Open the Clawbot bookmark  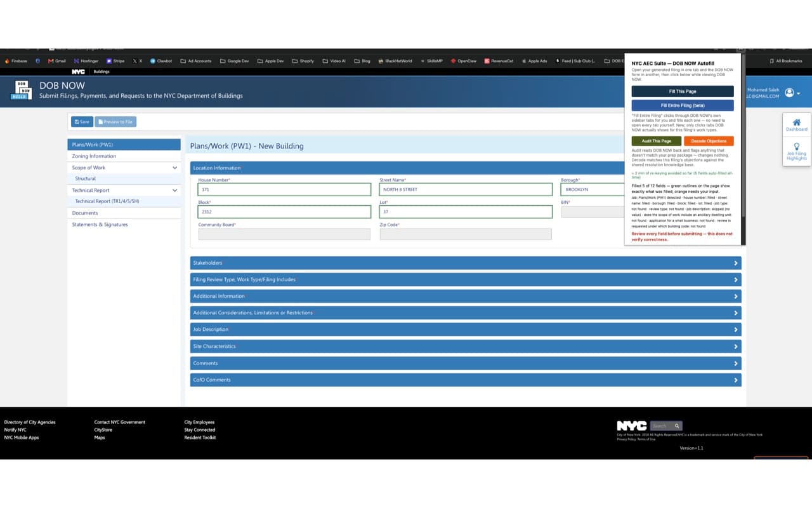click(x=161, y=61)
